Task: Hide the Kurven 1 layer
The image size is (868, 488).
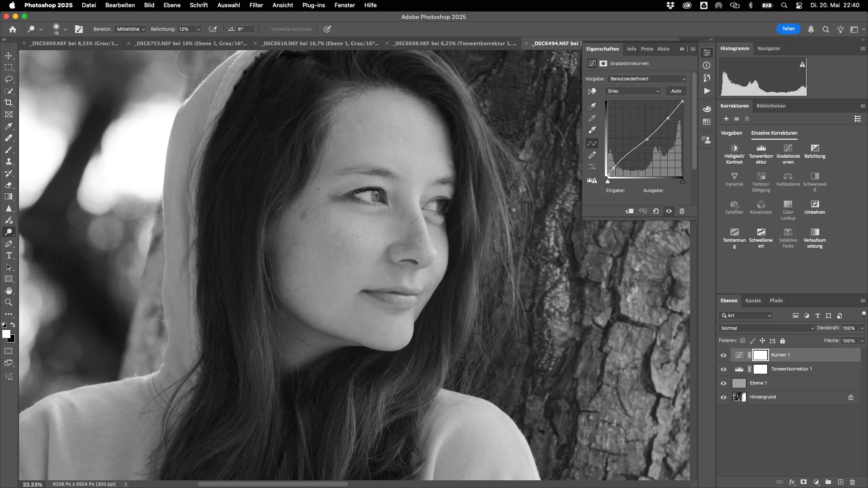Action: pyautogui.click(x=723, y=355)
